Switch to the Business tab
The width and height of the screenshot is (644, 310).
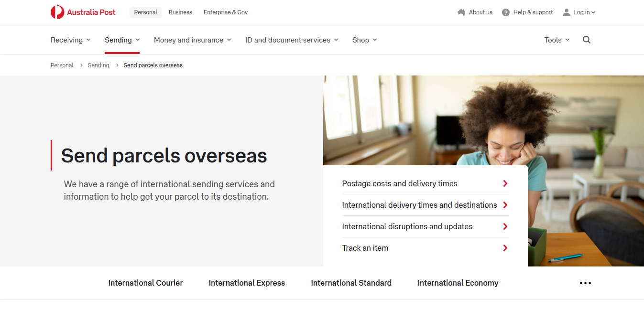click(x=180, y=12)
